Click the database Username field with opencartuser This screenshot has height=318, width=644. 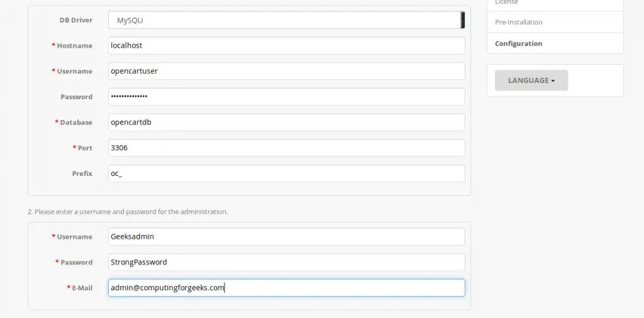[x=286, y=71]
